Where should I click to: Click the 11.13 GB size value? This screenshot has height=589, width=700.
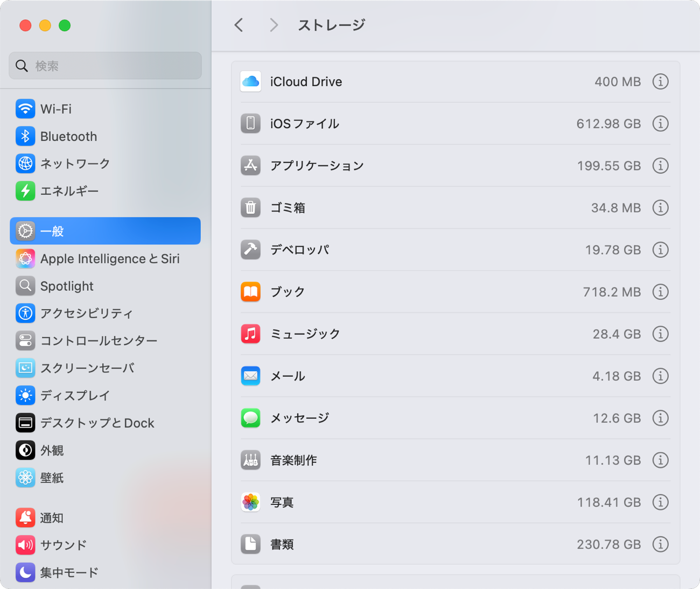pos(613,460)
